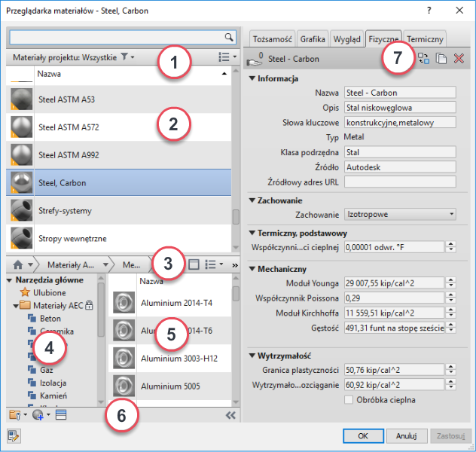Viewport: 476px width, 452px height.
Task: Open the asset browser icon
Action: point(14,436)
